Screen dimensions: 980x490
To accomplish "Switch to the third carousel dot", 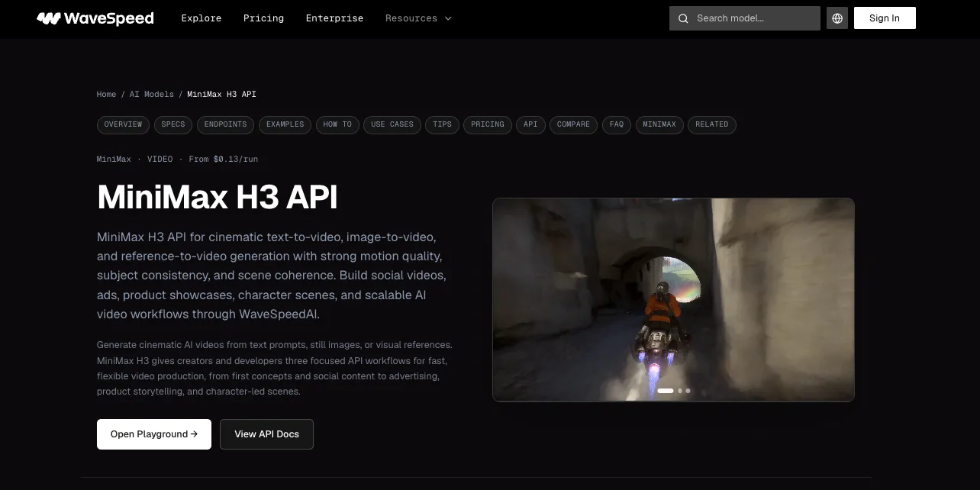I will [x=688, y=391].
